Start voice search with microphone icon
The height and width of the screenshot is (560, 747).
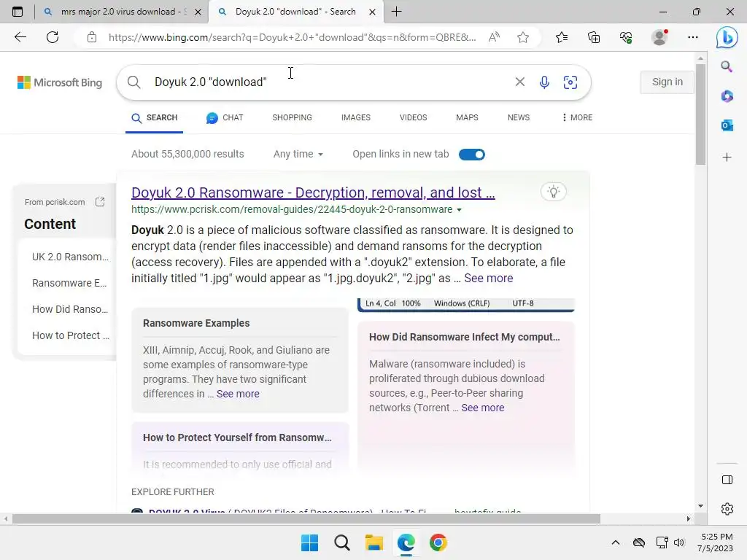click(x=544, y=82)
